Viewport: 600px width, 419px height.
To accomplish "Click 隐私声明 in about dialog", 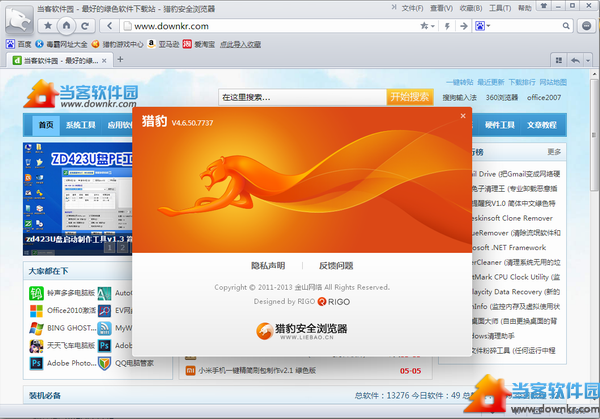I will click(268, 266).
